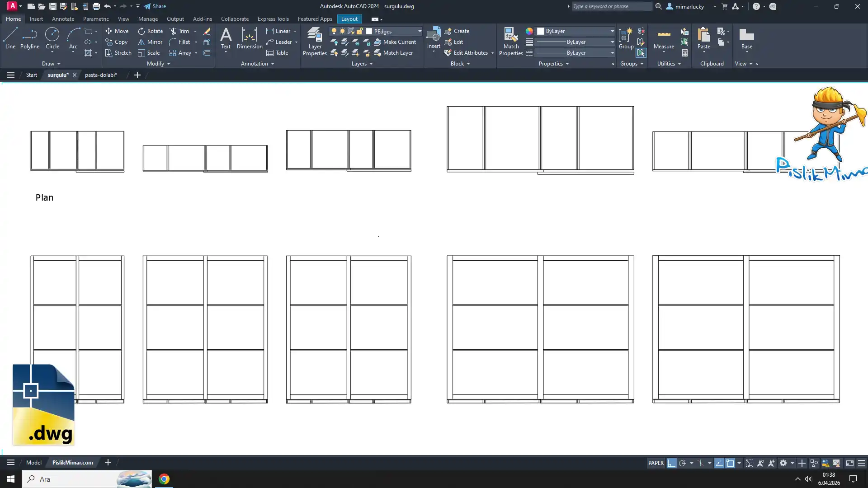Click the Polyline tool

pyautogui.click(x=30, y=38)
